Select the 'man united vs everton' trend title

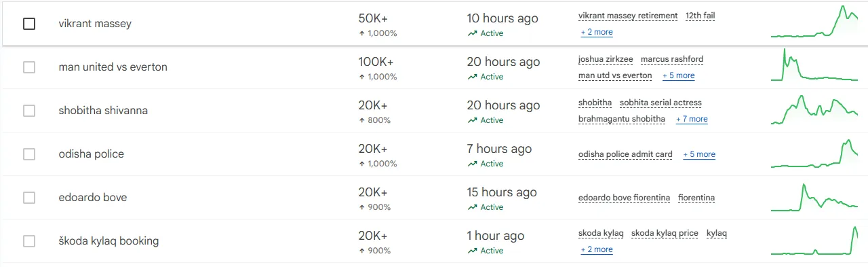113,67
